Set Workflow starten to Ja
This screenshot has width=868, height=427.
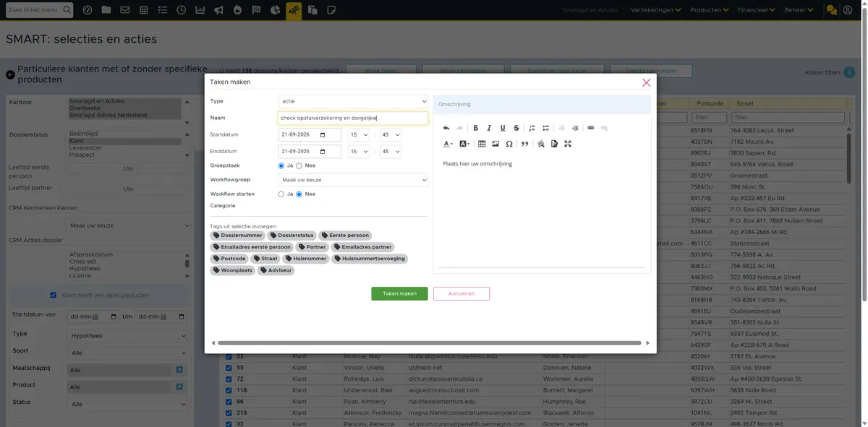click(281, 194)
